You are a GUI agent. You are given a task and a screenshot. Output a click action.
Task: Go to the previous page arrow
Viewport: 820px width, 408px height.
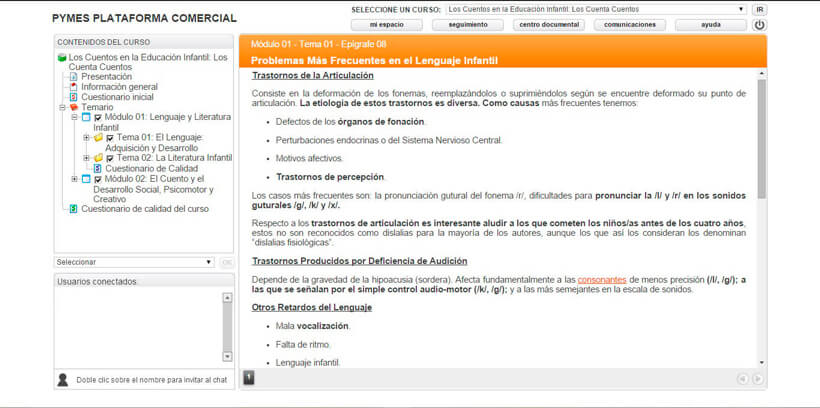pyautogui.click(x=742, y=379)
